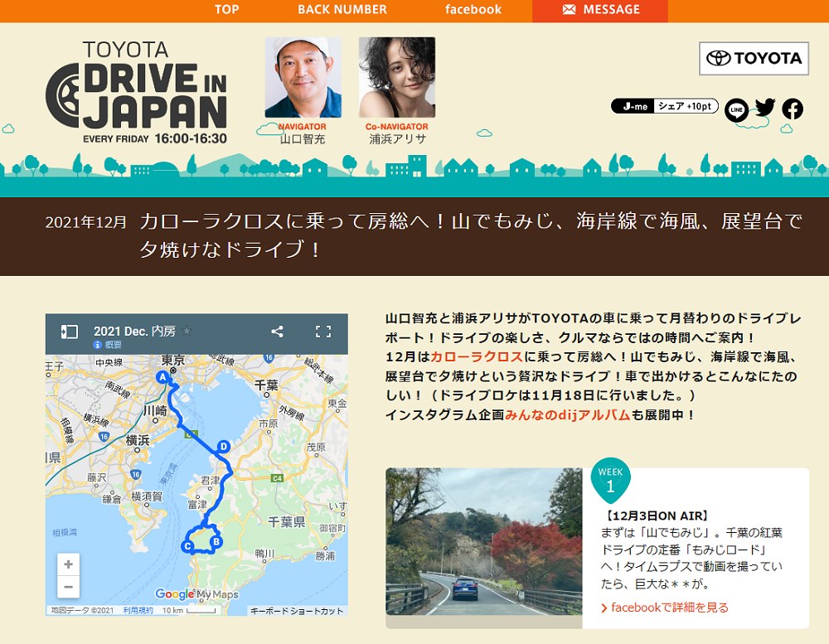Viewport: 829px width, 644px height.
Task: Click the Toyota Drive in Japan logo
Action: click(137, 93)
